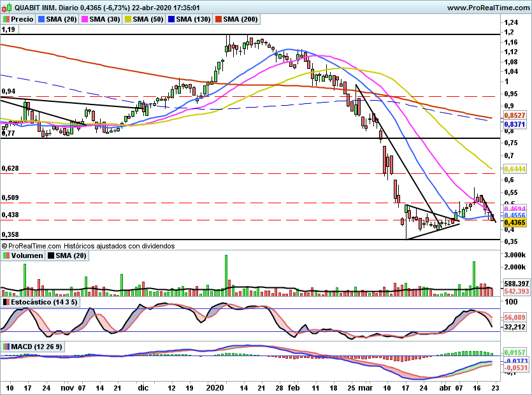The width and height of the screenshot is (532, 395).
Task: Select the 2020 date axis marker
Action: [215, 388]
